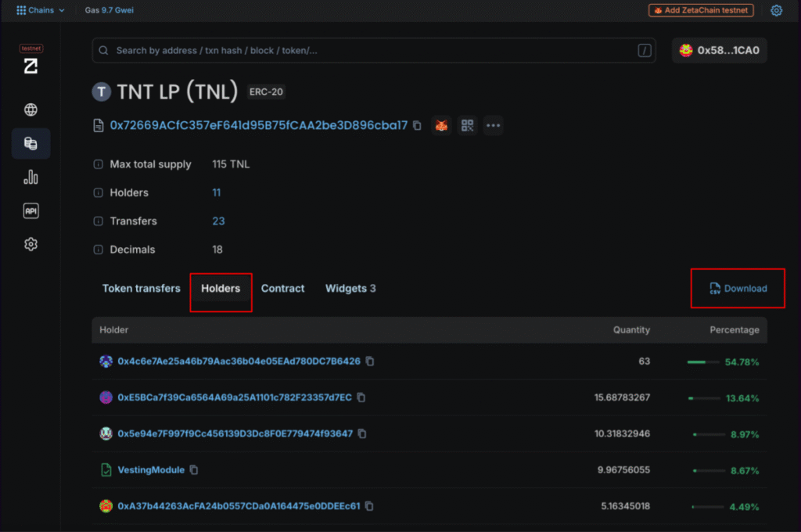Add token to MetaMask via fox icon
The height and width of the screenshot is (532, 801).
442,125
